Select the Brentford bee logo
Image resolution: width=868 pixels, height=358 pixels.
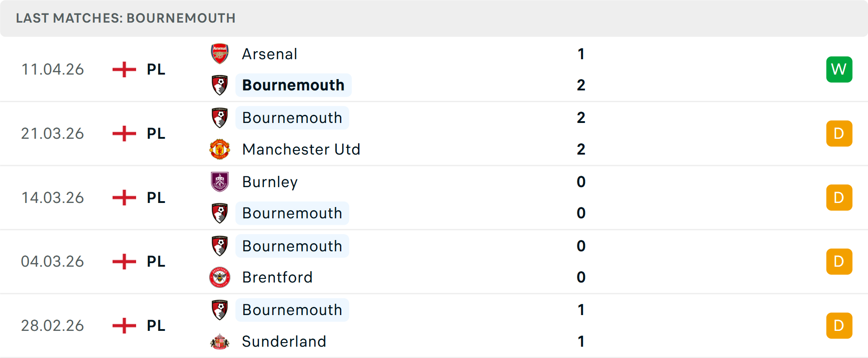(x=220, y=278)
